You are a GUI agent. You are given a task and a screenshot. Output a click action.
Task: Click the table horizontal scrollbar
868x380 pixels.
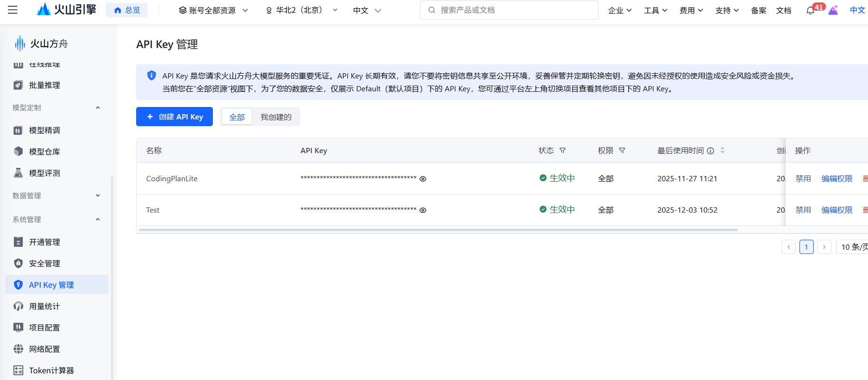[438, 230]
